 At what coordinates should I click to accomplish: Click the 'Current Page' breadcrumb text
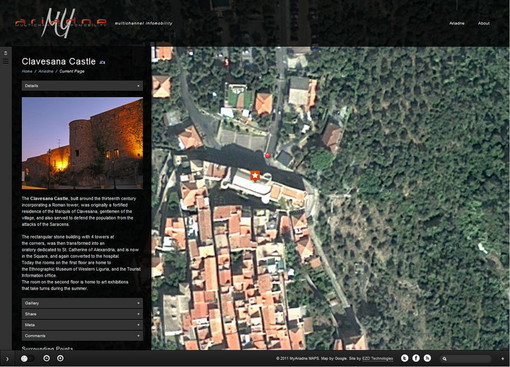click(72, 71)
